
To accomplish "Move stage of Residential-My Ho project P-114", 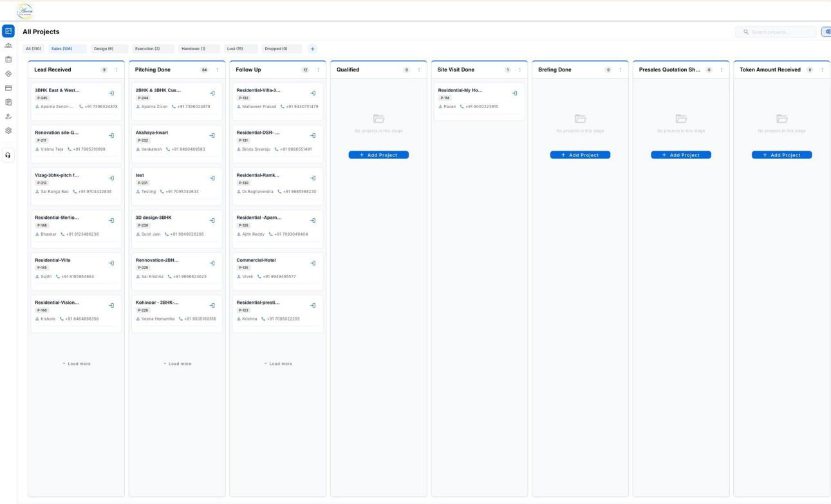I will [514, 93].
